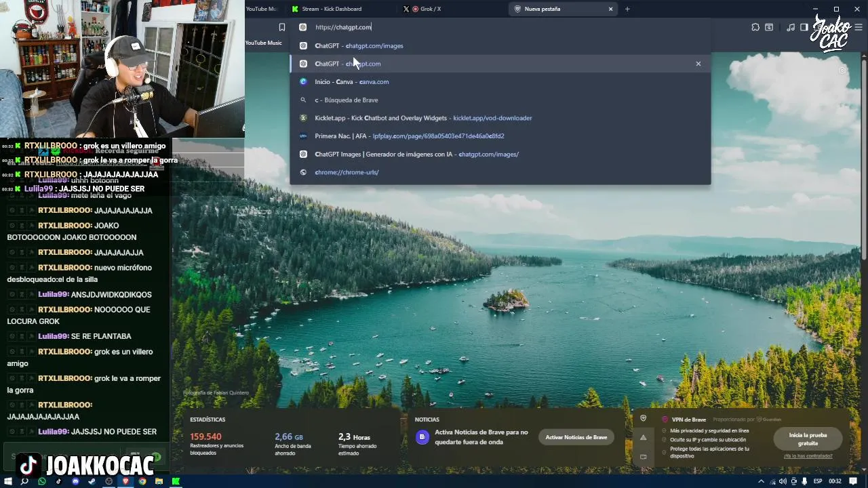Select Kicklet.app vod-downloader suggestion
This screenshot has height=488, width=868.
point(500,118)
